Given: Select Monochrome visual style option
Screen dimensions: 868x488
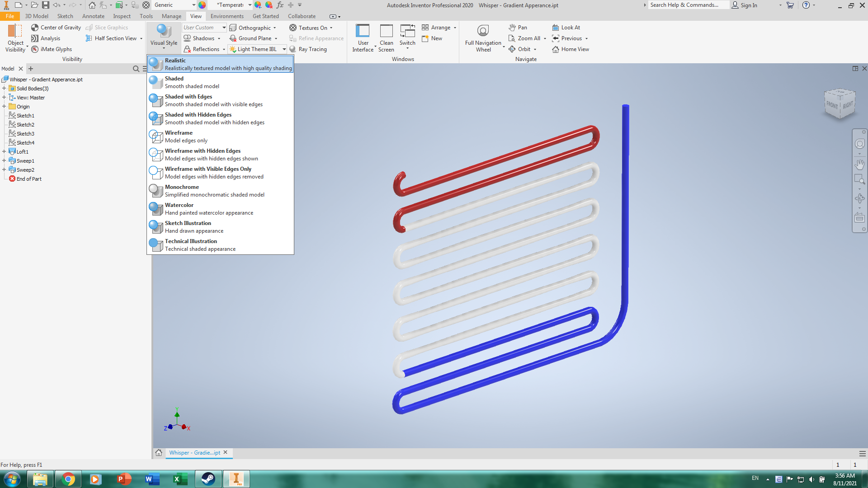Looking at the screenshot, I should point(221,191).
